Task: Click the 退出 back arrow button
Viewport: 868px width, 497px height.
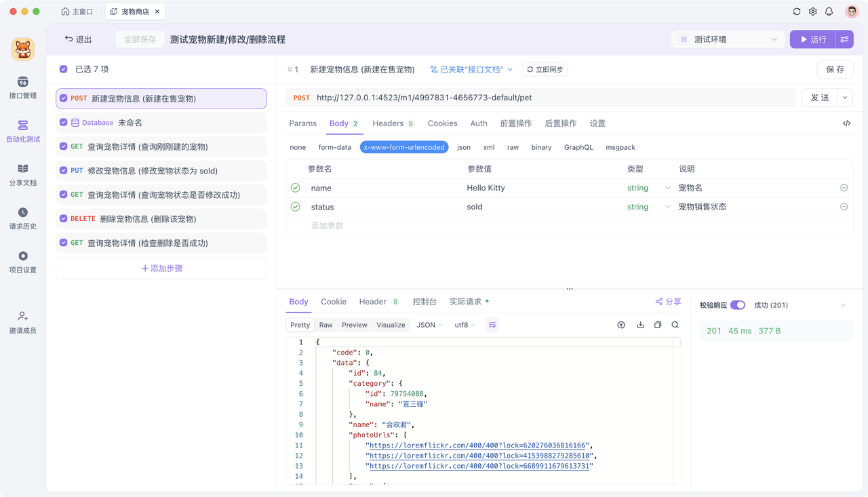Action: pyautogui.click(x=78, y=39)
